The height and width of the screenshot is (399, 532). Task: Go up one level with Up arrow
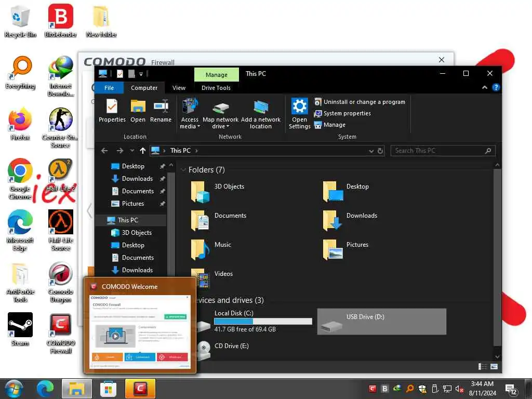pyautogui.click(x=142, y=151)
